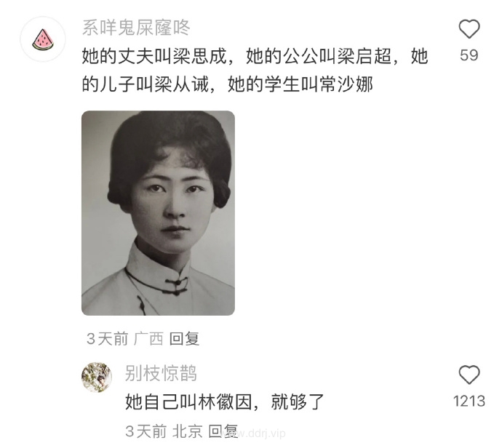Open the avatar of 别枝惊鹊

pyautogui.click(x=97, y=377)
